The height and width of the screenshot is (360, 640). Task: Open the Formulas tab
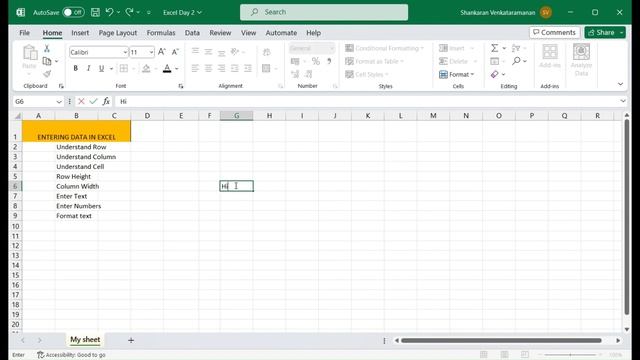tap(161, 33)
